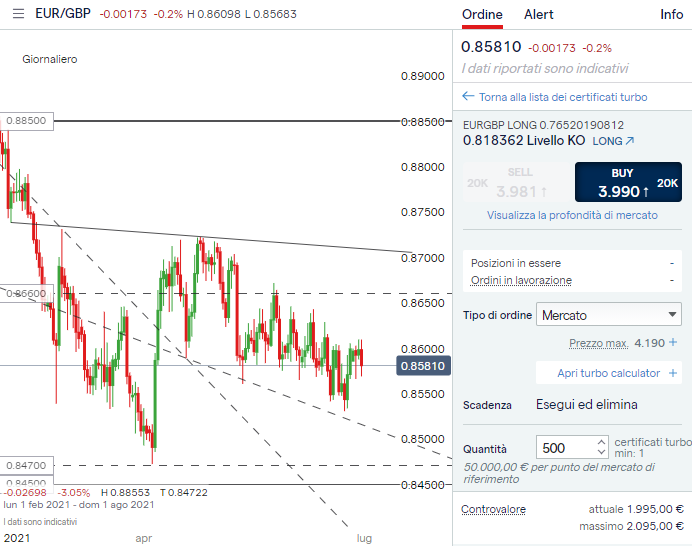
Task: Increase quantity with the up stepper arrow
Action: (600, 441)
